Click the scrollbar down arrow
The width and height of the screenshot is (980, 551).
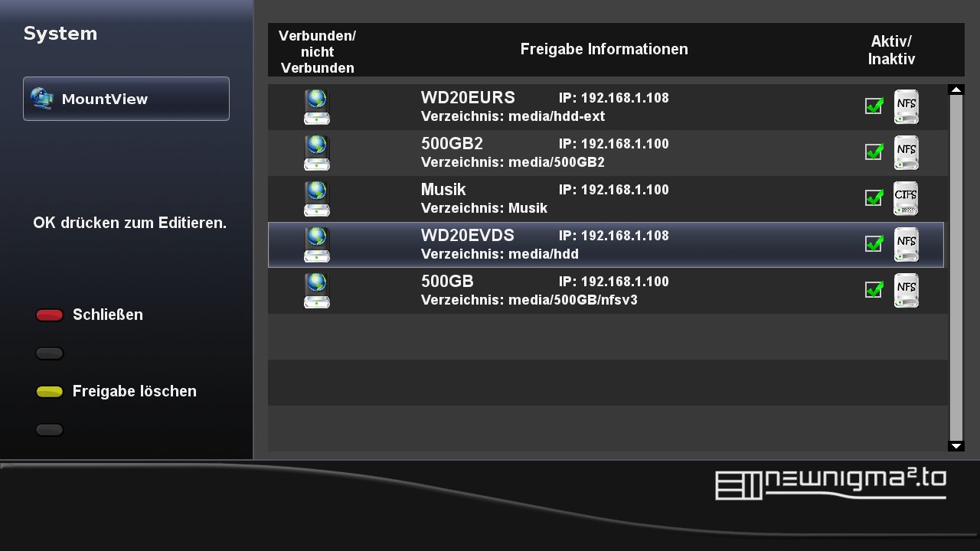click(955, 446)
